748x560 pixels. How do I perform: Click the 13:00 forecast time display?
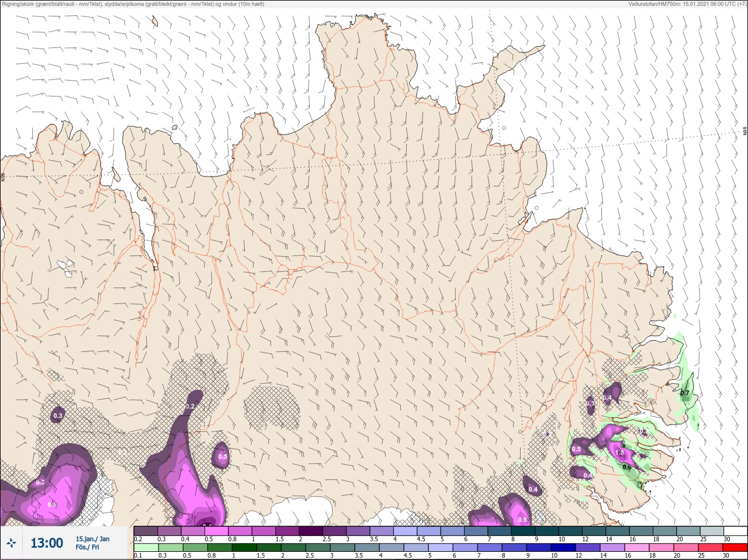[47, 543]
